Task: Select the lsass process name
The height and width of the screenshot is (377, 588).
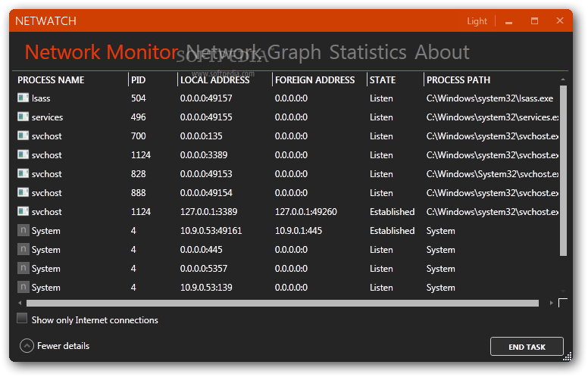Action: 41,98
